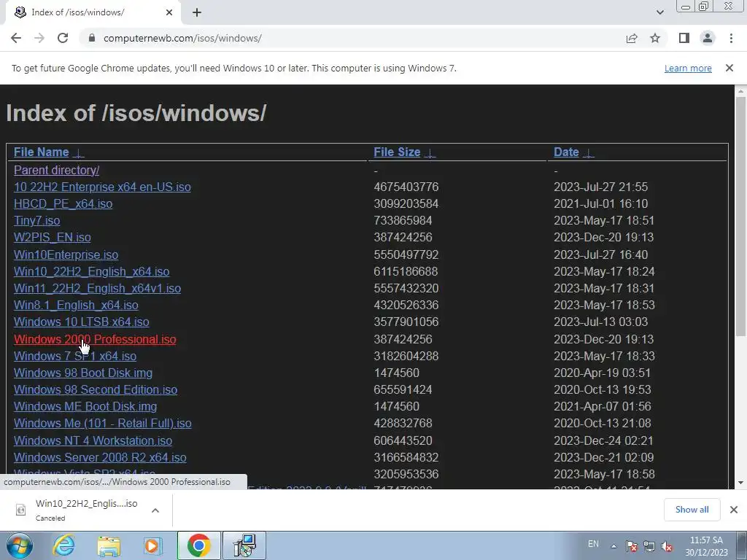The width and height of the screenshot is (747, 560).
Task: Download Windows 98 Boot Disk.img
Action: [83, 373]
